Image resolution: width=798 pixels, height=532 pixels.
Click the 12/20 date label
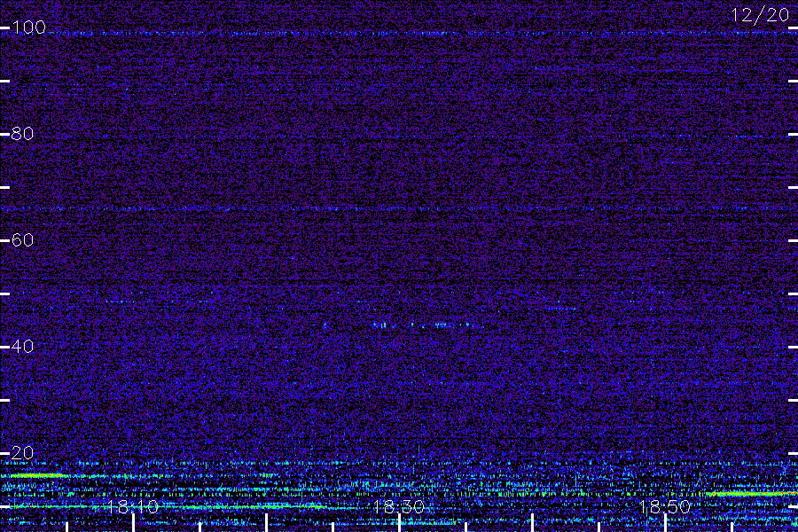pyautogui.click(x=761, y=15)
